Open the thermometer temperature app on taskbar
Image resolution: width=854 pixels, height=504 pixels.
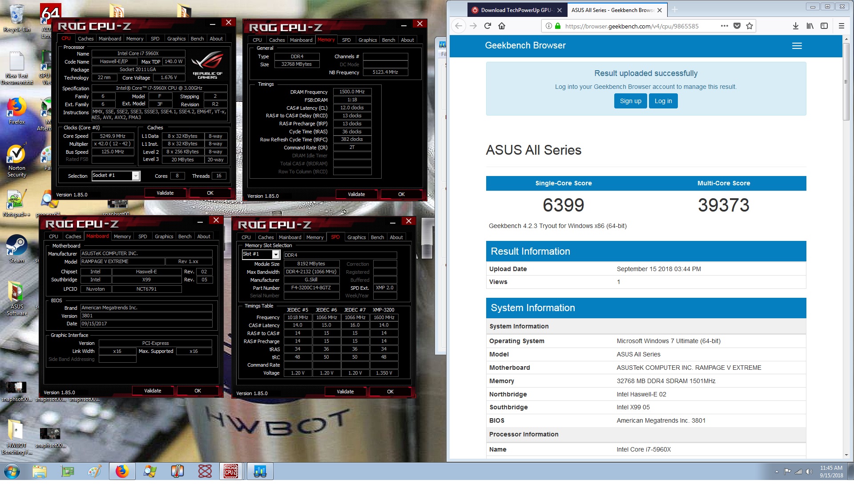coord(177,471)
